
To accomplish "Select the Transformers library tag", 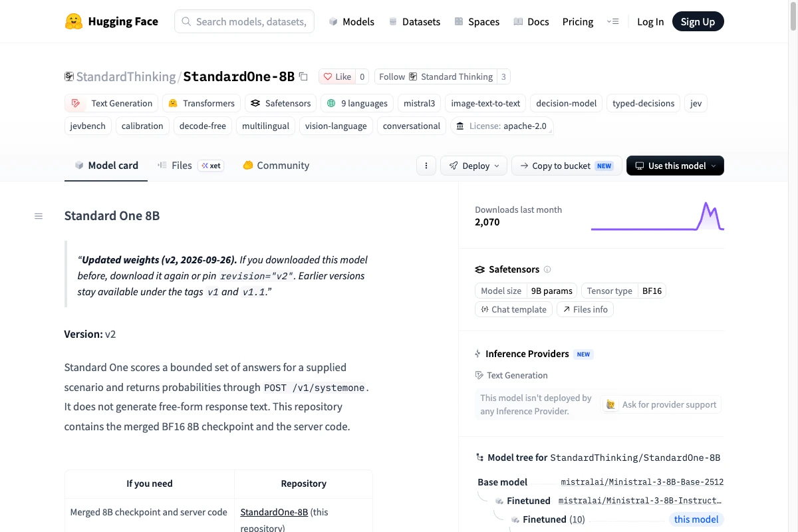I will pyautogui.click(x=201, y=103).
